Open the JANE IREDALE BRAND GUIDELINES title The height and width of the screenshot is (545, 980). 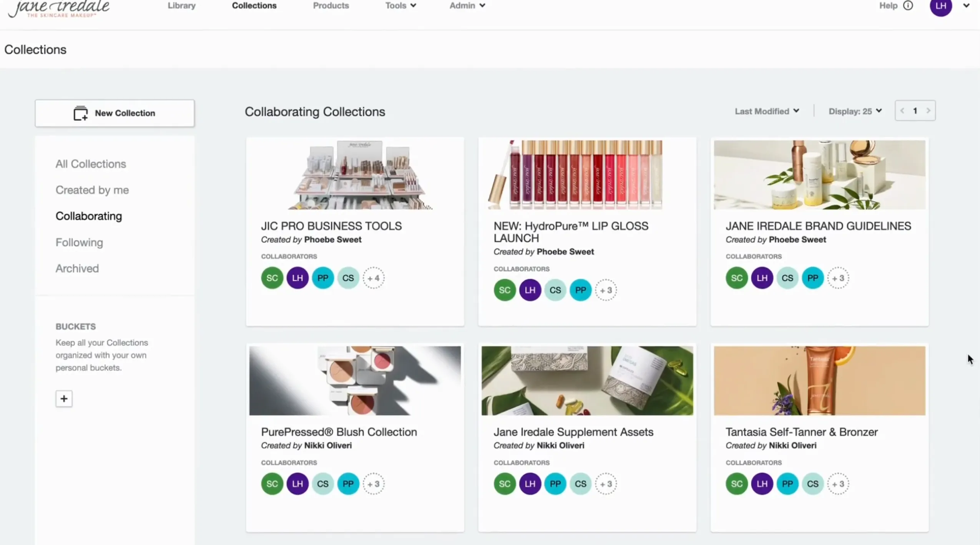(x=818, y=226)
